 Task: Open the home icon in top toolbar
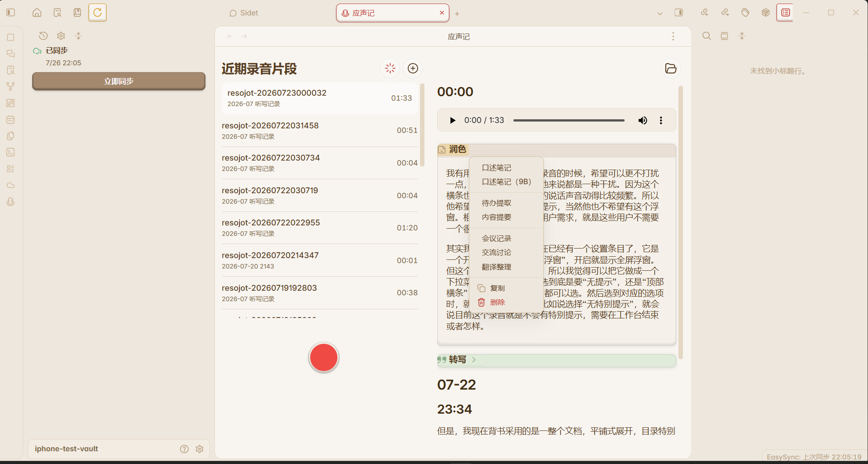[x=37, y=13]
